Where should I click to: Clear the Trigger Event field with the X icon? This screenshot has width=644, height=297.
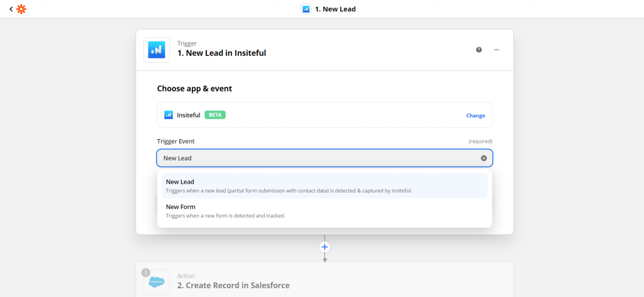point(484,158)
